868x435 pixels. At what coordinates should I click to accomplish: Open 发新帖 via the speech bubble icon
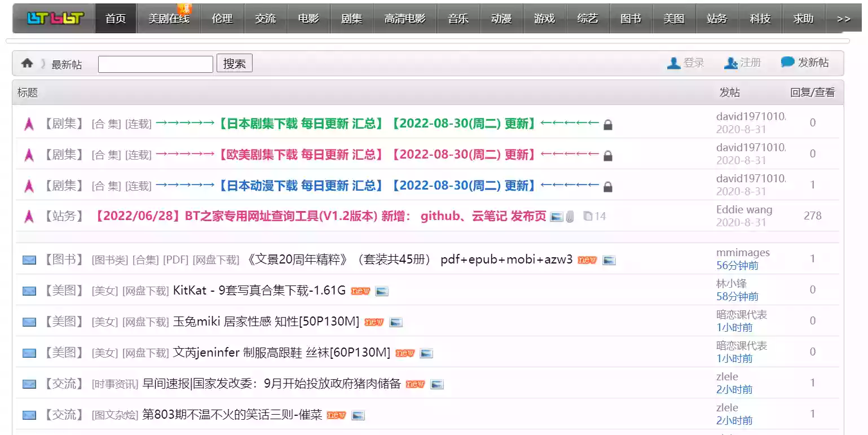click(787, 62)
